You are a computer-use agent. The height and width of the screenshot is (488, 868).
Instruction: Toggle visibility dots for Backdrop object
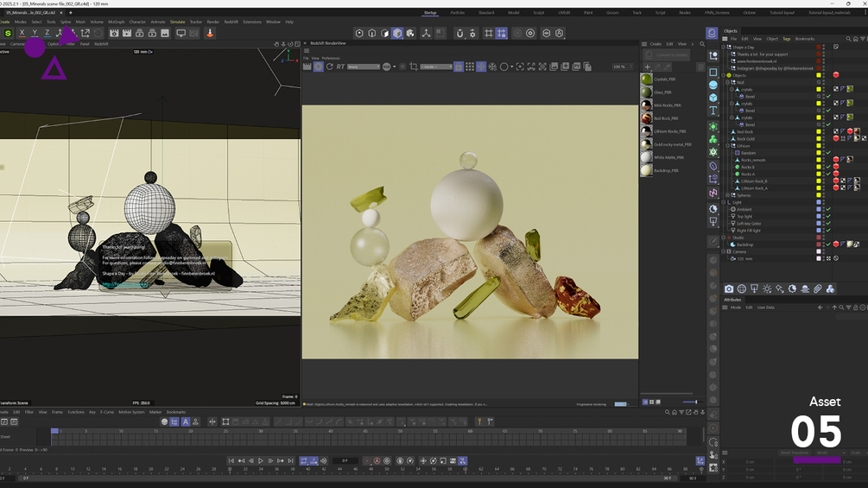point(823,244)
